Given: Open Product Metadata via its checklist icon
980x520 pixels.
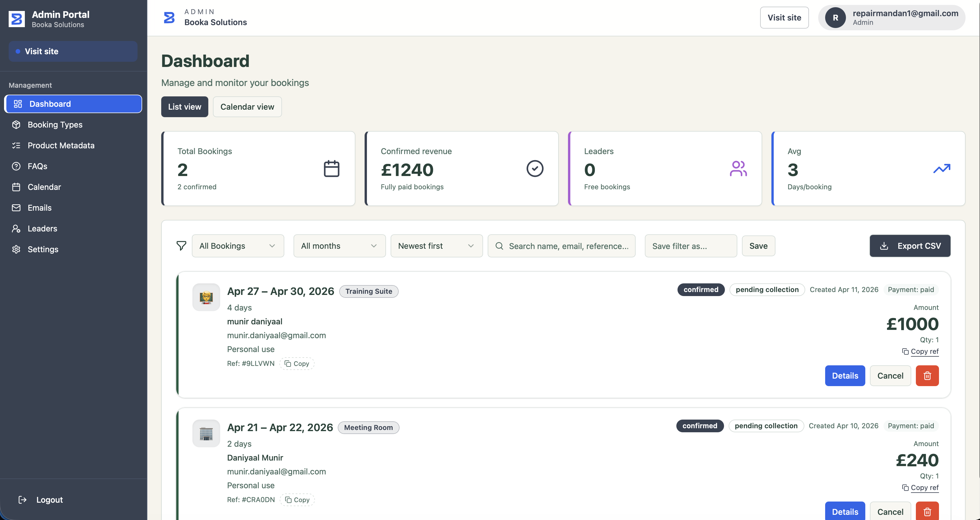Looking at the screenshot, I should (16, 145).
